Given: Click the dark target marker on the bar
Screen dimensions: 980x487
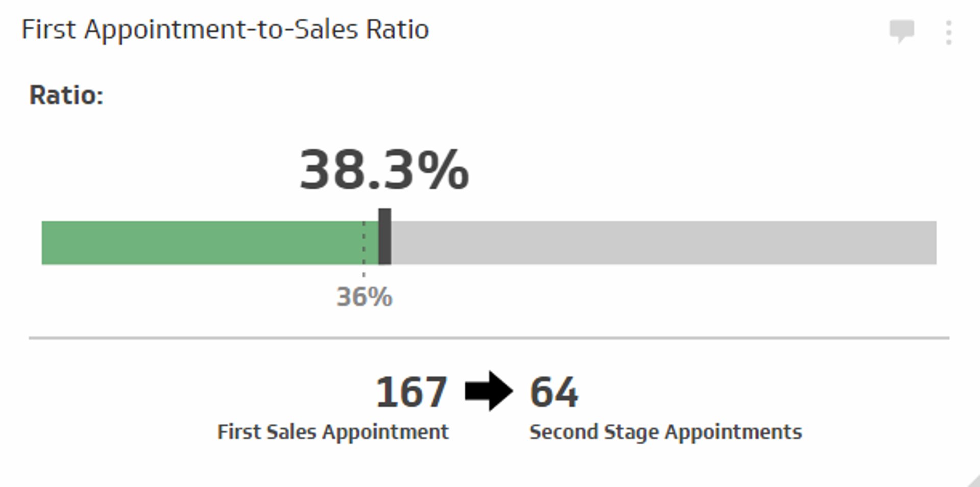Looking at the screenshot, I should [384, 238].
